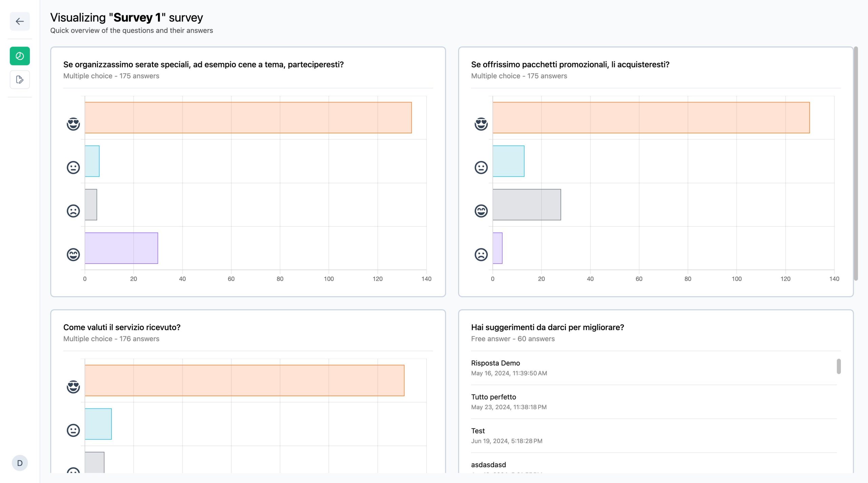Click heart-eyes emoji in servizio ricevuto chart

pos(73,387)
